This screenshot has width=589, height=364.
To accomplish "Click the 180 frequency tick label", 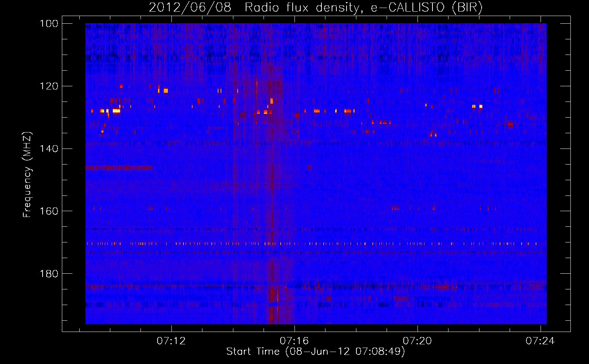I will (x=49, y=274).
